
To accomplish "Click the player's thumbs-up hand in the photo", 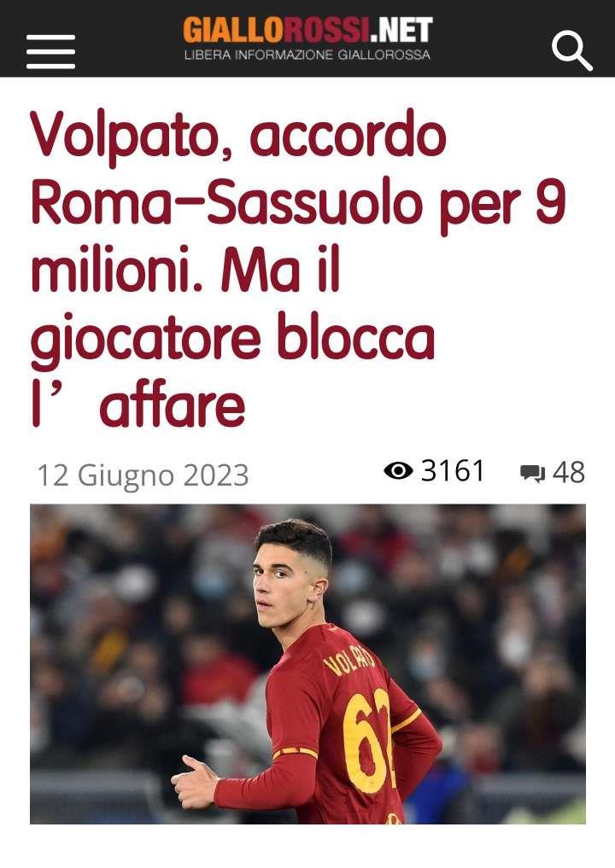I will 194,783.
